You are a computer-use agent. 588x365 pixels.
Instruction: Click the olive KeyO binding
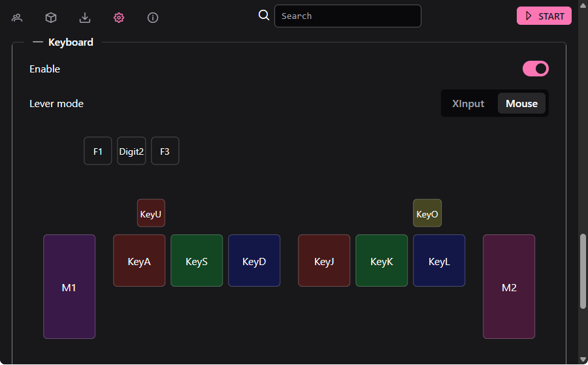tap(427, 214)
